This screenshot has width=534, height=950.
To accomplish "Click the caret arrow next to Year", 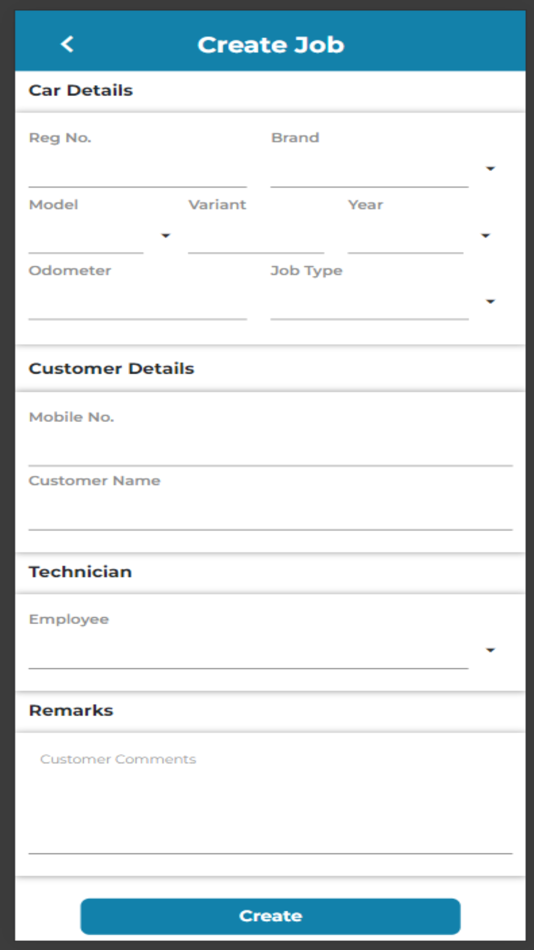I will pyautogui.click(x=486, y=235).
